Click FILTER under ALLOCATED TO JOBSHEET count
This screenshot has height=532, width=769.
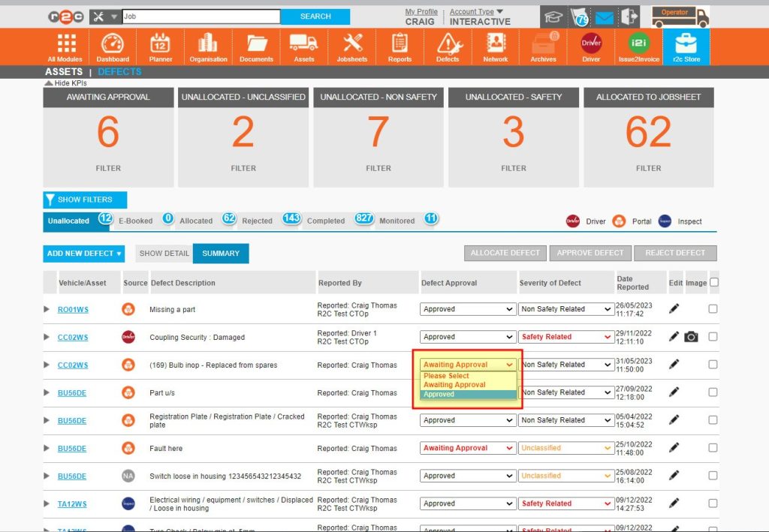648,168
